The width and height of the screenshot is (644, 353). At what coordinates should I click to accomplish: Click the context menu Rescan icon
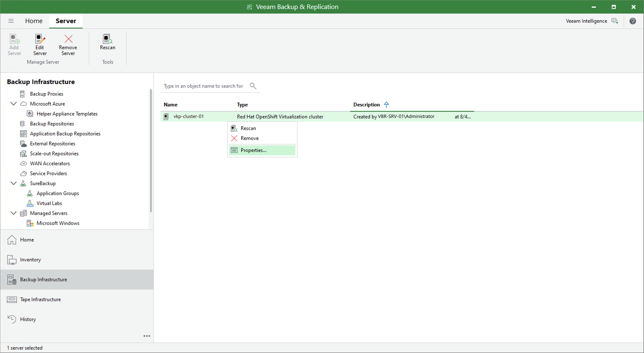(234, 129)
